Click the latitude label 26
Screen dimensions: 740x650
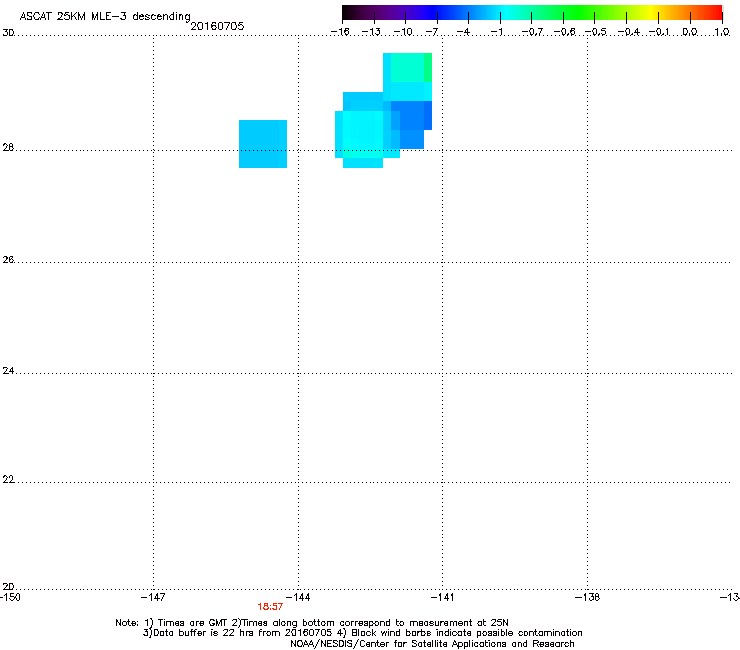[8, 260]
